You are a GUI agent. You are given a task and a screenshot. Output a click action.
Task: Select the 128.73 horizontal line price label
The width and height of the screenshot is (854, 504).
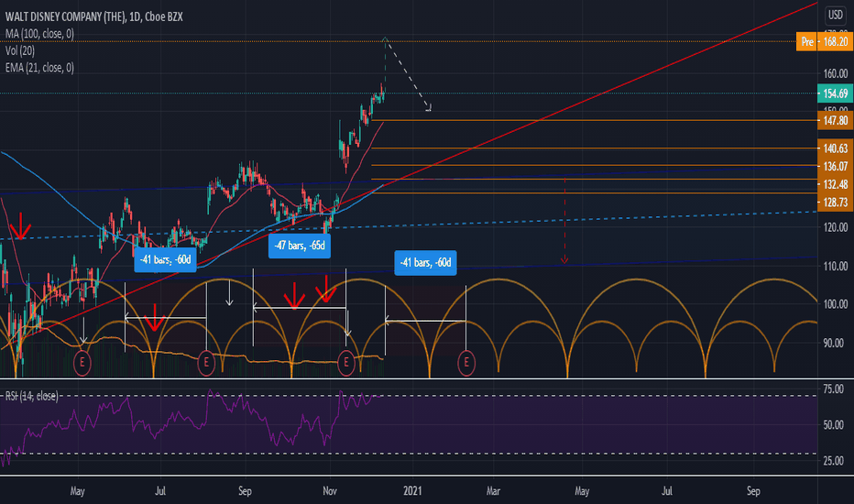tap(835, 203)
